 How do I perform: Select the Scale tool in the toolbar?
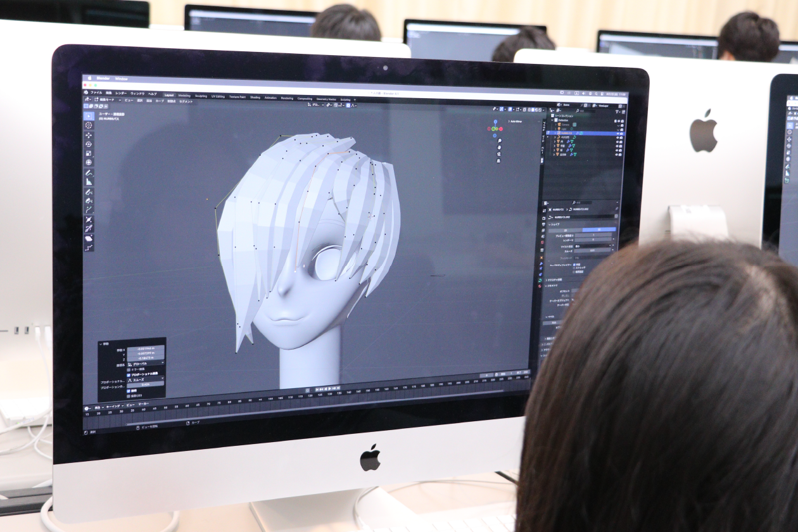coord(89,153)
